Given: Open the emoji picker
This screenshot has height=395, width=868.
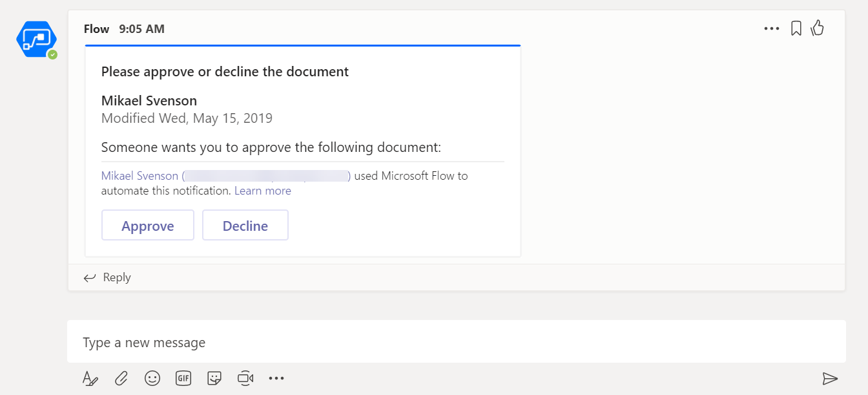Looking at the screenshot, I should (x=152, y=378).
